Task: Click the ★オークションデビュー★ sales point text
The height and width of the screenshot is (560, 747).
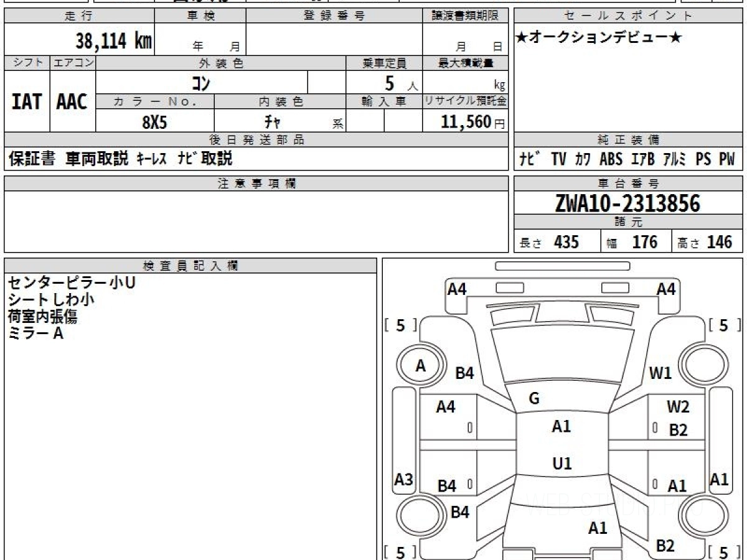Action: 599,37
